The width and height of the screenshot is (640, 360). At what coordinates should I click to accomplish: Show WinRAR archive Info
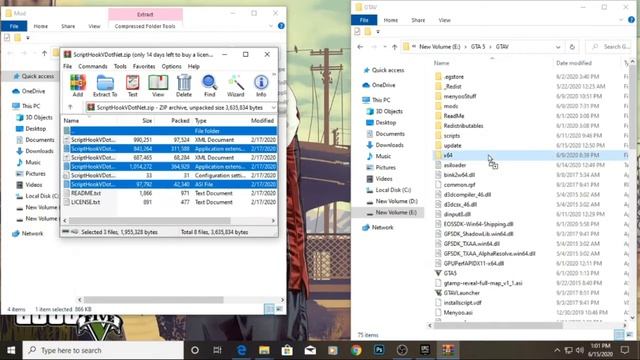coord(261,86)
